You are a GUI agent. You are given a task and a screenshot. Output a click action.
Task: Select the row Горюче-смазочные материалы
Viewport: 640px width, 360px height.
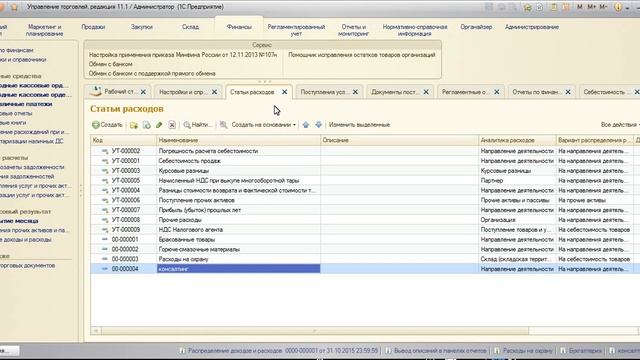tap(365, 249)
